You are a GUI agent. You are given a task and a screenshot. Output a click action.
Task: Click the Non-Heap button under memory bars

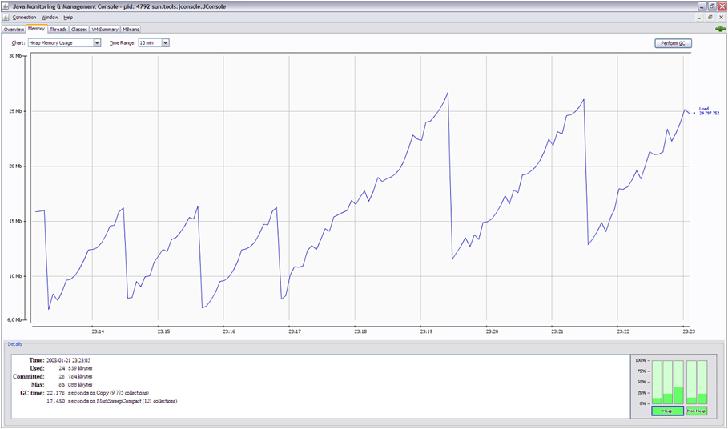coord(699,411)
